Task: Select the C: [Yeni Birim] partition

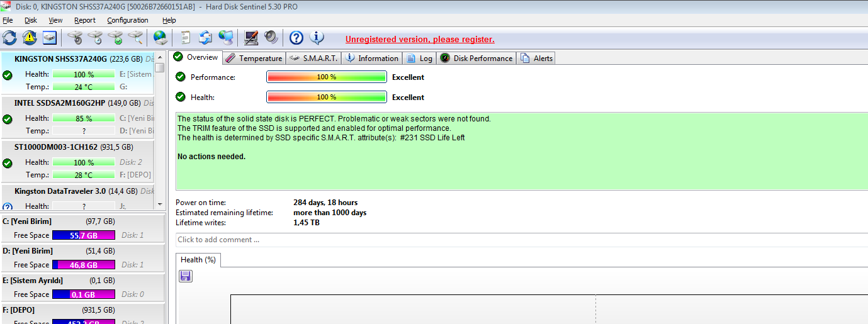Action: (82, 228)
